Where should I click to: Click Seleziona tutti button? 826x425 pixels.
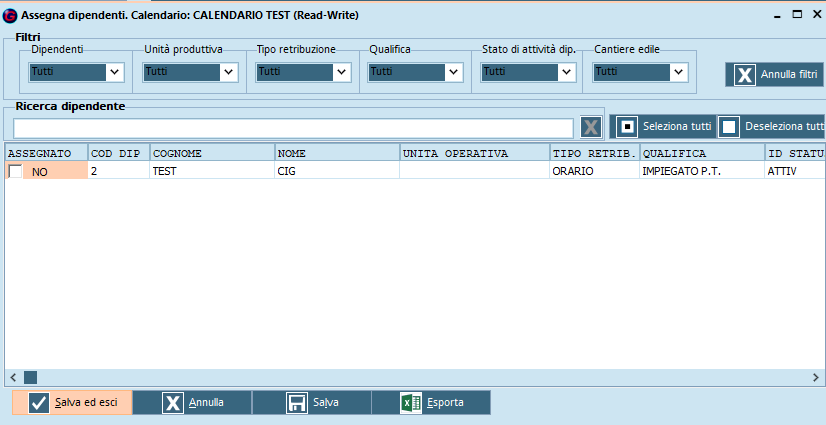(x=663, y=127)
